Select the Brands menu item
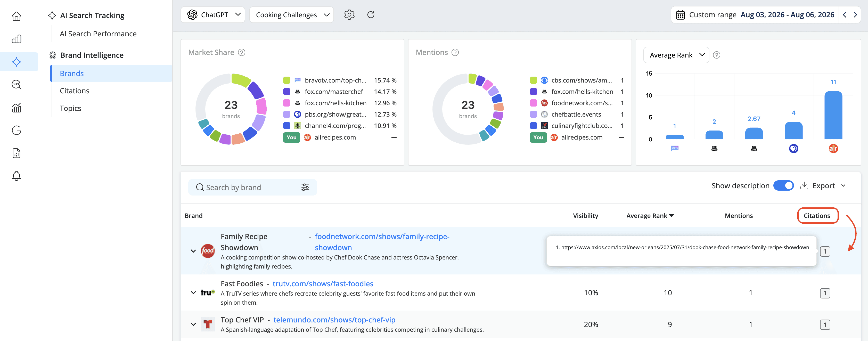The image size is (868, 341). tap(111, 74)
